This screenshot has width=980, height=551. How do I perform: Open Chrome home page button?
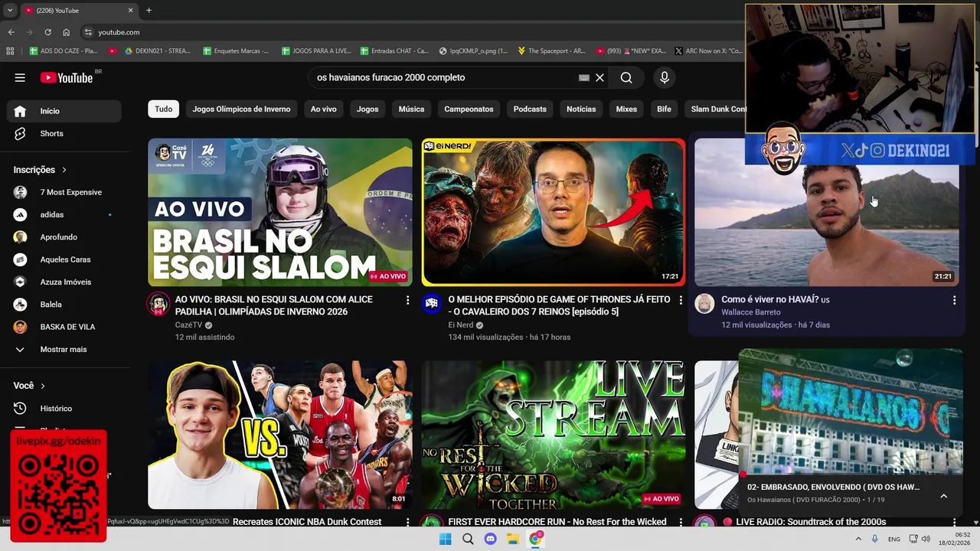pyautogui.click(x=67, y=32)
